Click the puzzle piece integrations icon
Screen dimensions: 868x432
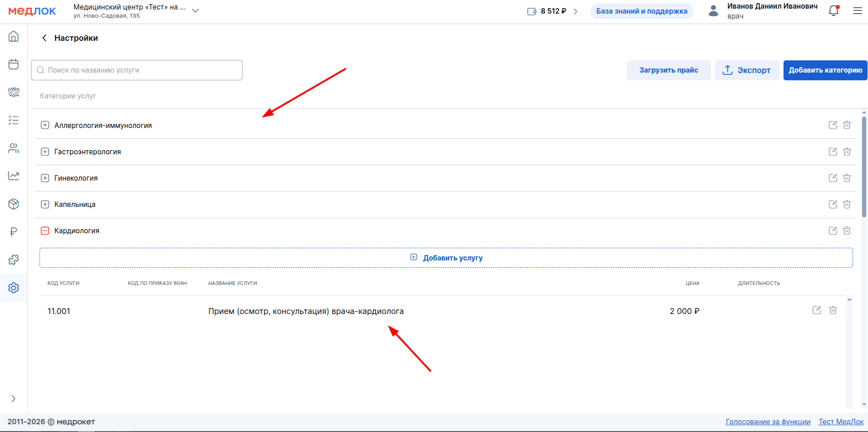point(14,260)
